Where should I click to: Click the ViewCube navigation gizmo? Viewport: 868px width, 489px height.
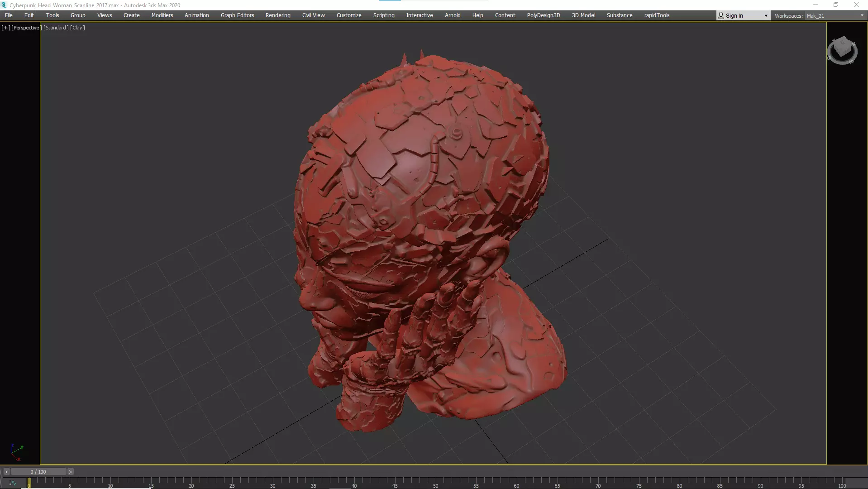tap(842, 50)
